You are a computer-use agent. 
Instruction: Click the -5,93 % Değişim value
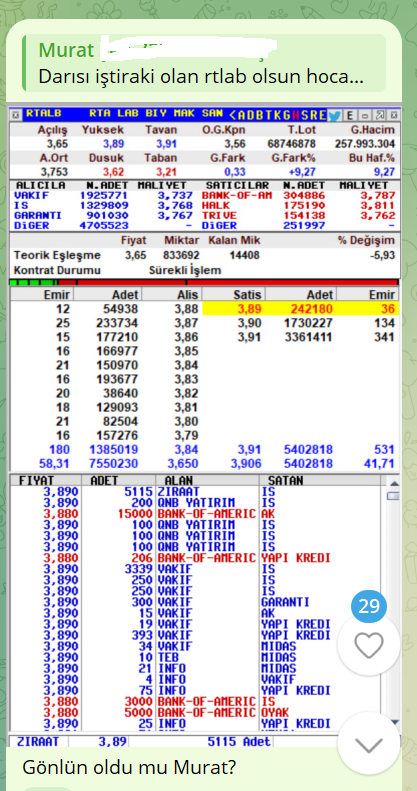(382, 256)
